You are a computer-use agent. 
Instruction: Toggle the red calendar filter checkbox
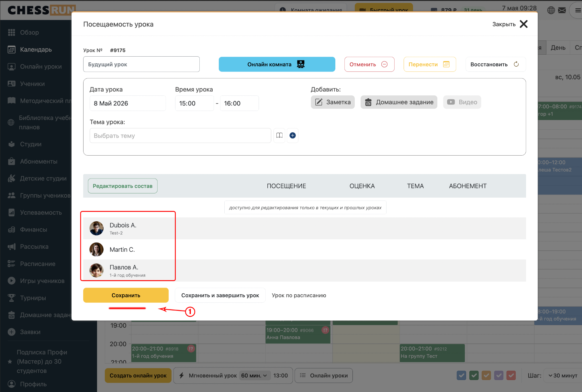(x=511, y=376)
